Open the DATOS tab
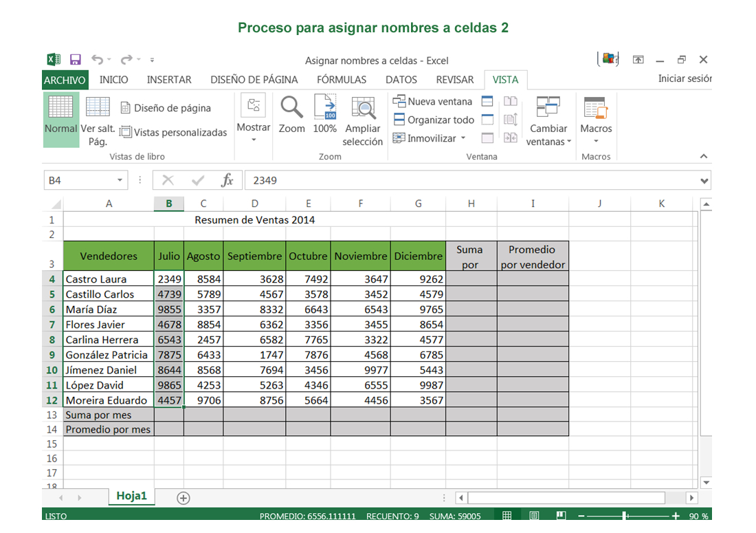Viewport: 756px width, 533px height. pos(401,80)
